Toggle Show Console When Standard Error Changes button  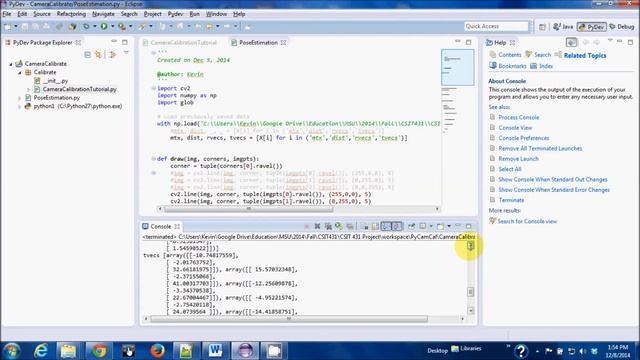click(397, 226)
